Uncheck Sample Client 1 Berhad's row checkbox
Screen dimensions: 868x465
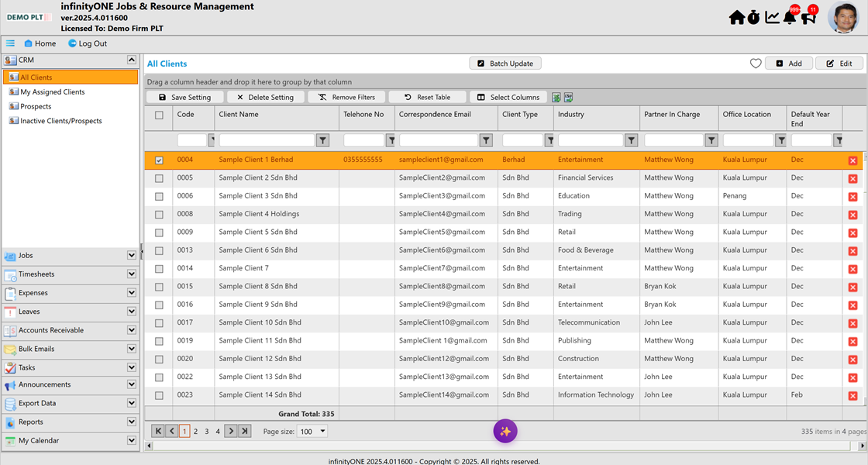click(x=159, y=160)
